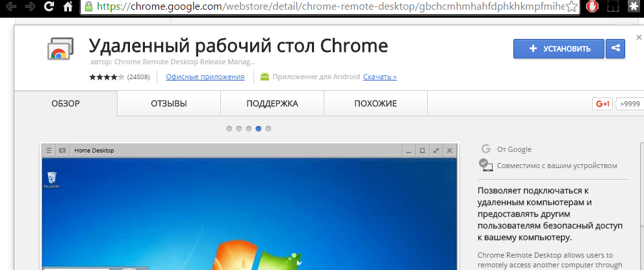
Task: Click the green Android robot icon
Action: [265, 77]
